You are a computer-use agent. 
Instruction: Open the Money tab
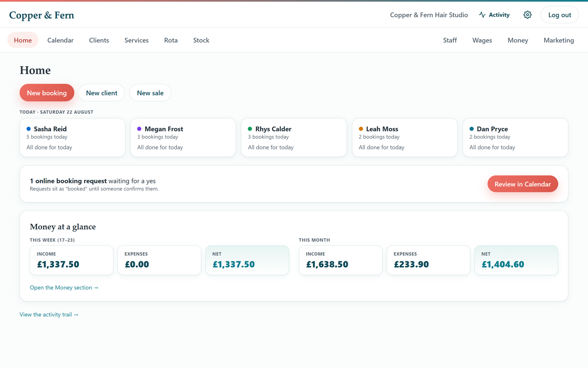(518, 40)
